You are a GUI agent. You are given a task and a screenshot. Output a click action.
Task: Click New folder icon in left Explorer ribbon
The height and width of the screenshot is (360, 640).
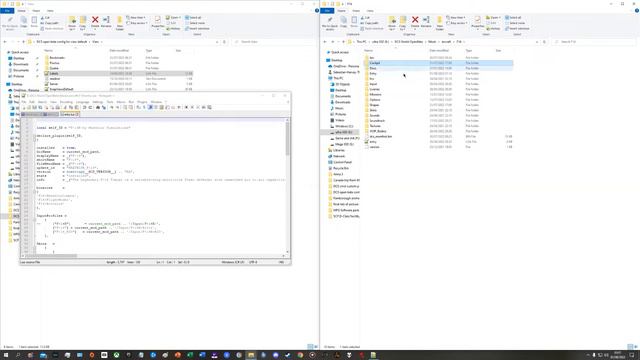tap(120, 23)
